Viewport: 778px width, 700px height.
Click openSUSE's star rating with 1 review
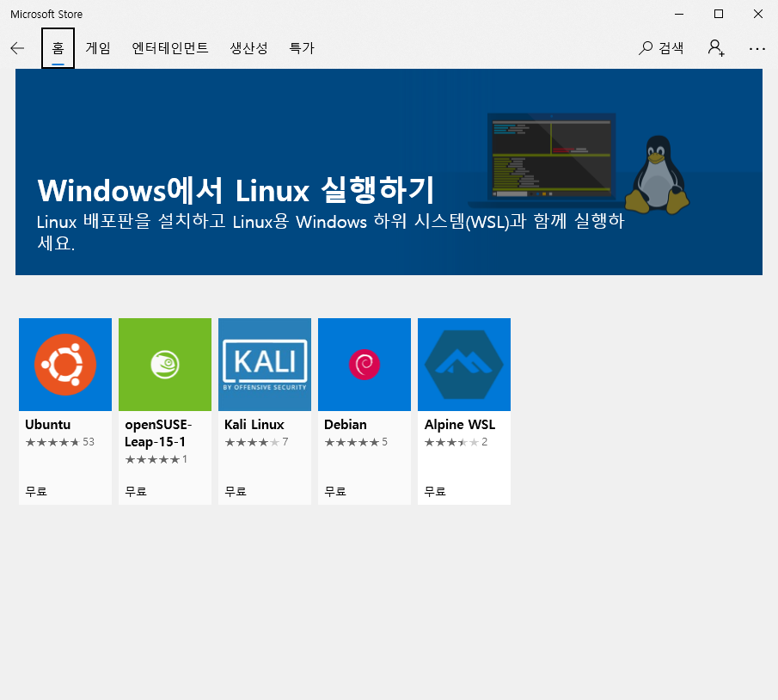click(156, 459)
